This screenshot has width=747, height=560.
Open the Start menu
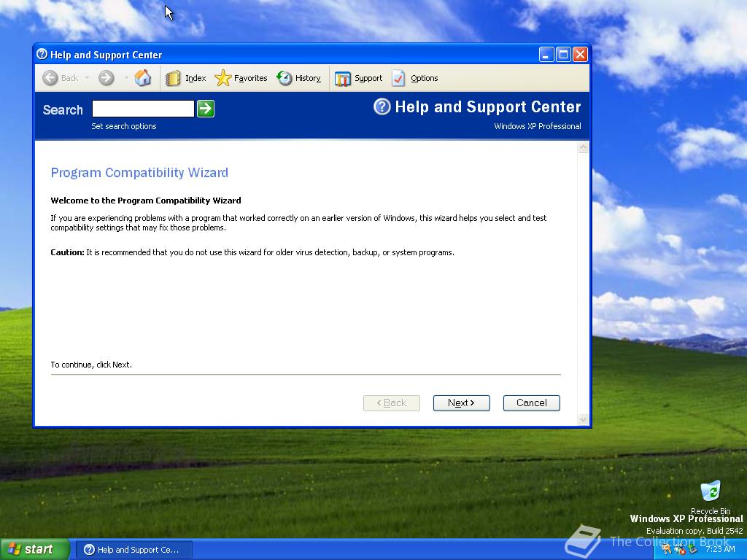pyautogui.click(x=35, y=549)
